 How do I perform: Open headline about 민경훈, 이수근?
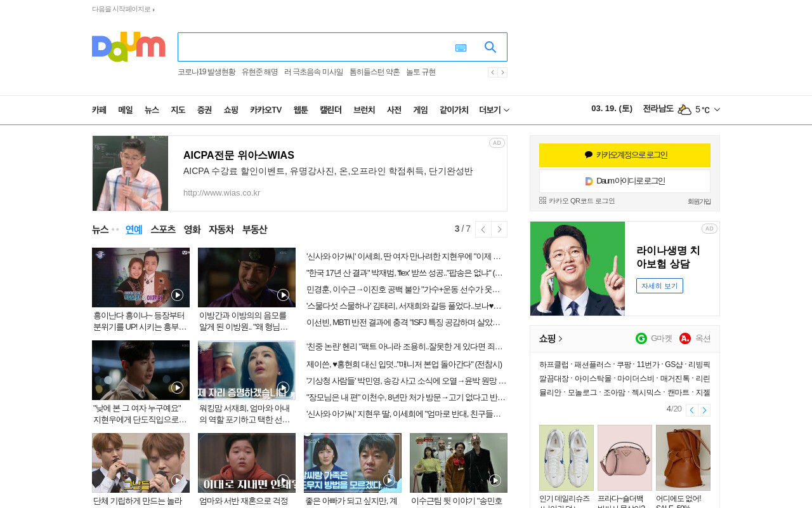[403, 290]
